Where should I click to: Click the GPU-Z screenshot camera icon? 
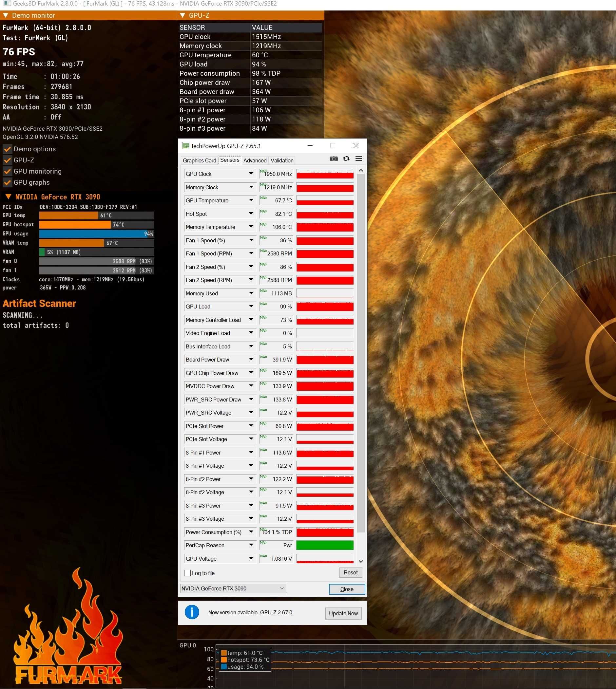(333, 158)
